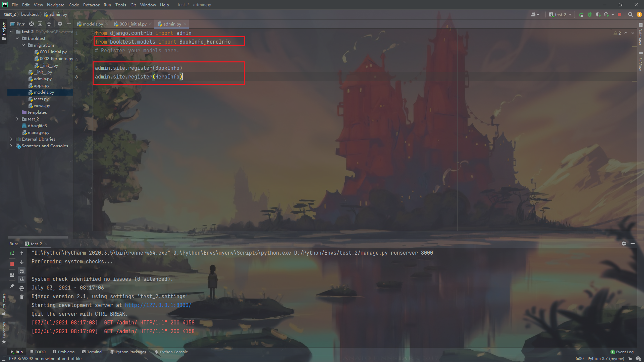Open the server link http://127.0.0.1:8000/
644x362 pixels.
click(x=158, y=305)
